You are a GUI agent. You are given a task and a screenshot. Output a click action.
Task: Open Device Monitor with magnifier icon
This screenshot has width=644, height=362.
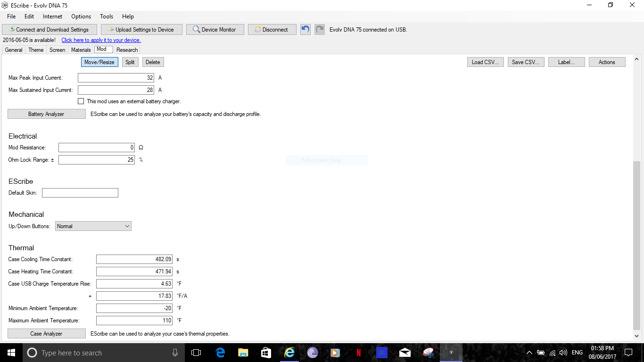[215, 29]
